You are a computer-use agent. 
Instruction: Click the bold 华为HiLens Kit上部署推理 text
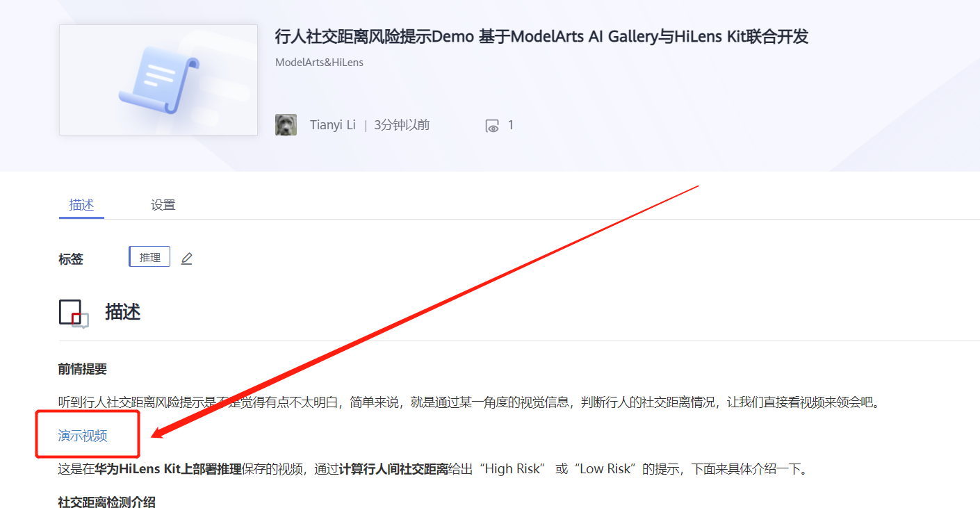pos(169,469)
